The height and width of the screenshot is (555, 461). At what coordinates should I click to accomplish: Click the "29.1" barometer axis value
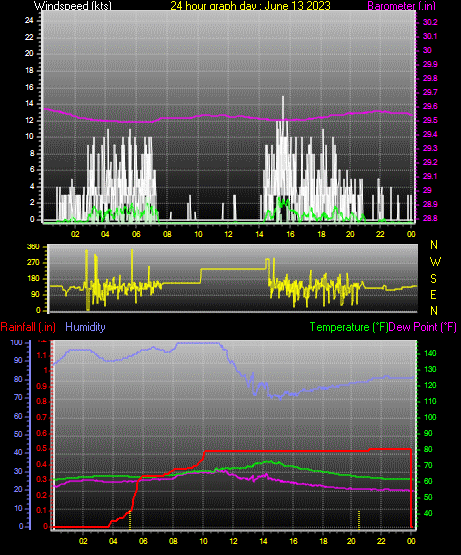430,176
